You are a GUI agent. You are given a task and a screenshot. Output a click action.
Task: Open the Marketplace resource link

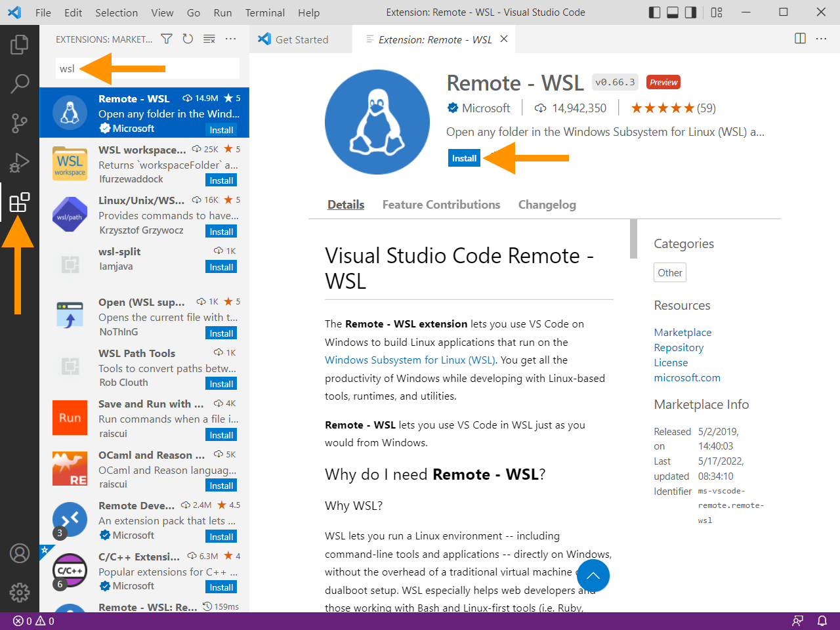click(x=682, y=333)
